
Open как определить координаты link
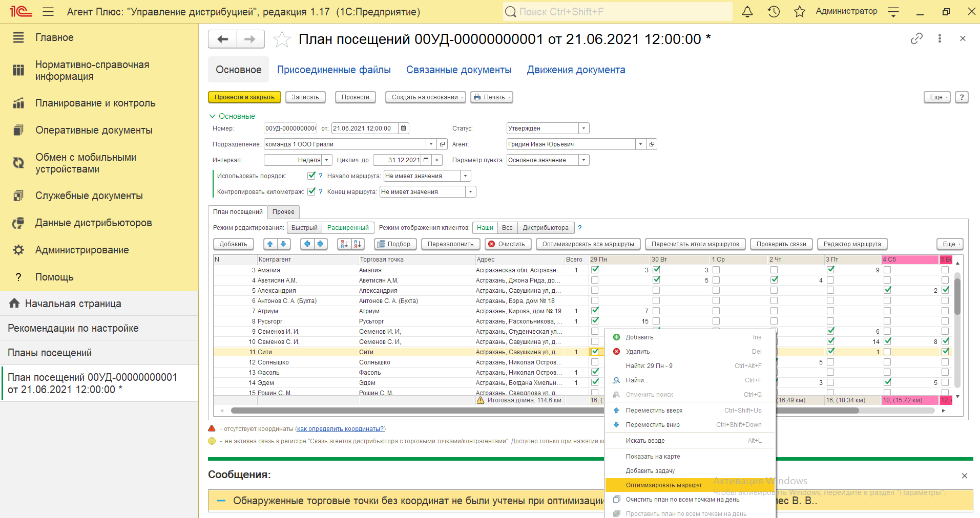(340, 429)
